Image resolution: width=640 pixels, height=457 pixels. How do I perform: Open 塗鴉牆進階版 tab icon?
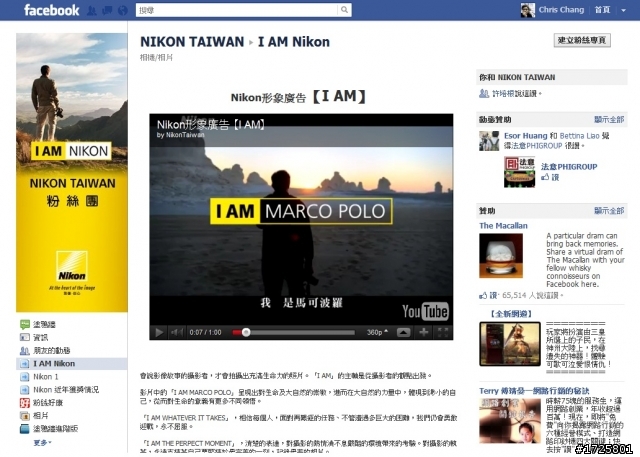(25, 429)
